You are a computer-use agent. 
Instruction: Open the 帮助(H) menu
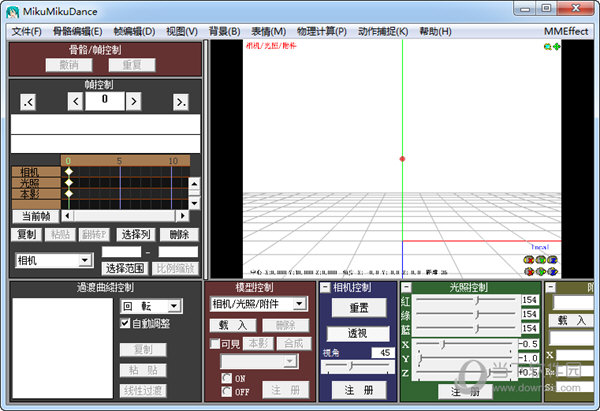(x=435, y=31)
